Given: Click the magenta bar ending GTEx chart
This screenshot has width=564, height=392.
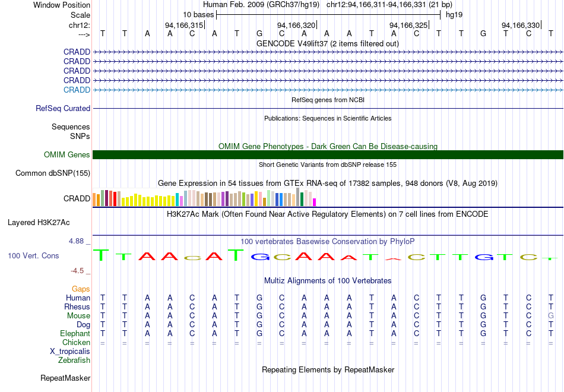Looking at the screenshot, I should tap(315, 203).
